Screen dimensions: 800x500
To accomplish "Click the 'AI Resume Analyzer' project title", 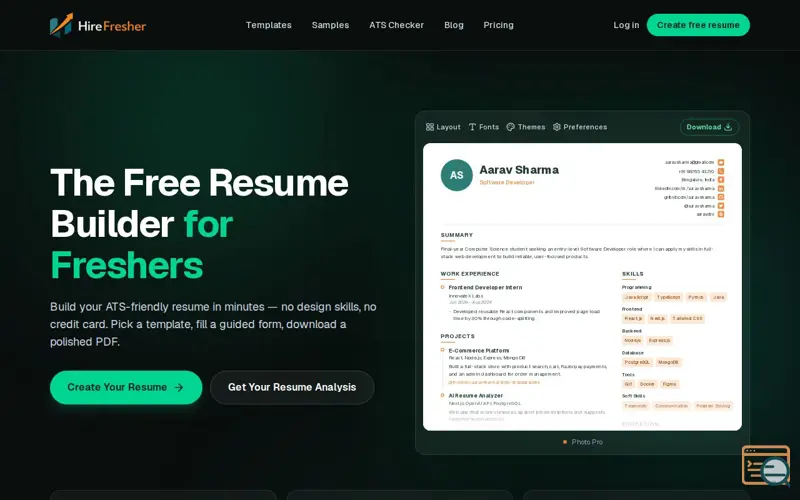I will pos(476,395).
